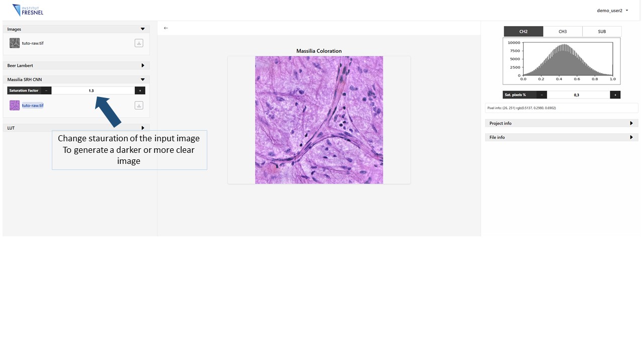Viewport: 644px width, 362px height.
Task: Expand the File info panel
Action: (631, 137)
